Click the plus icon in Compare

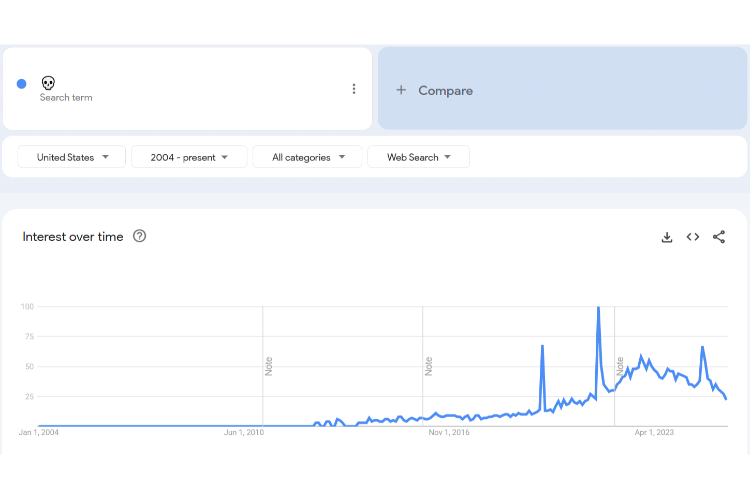(401, 90)
